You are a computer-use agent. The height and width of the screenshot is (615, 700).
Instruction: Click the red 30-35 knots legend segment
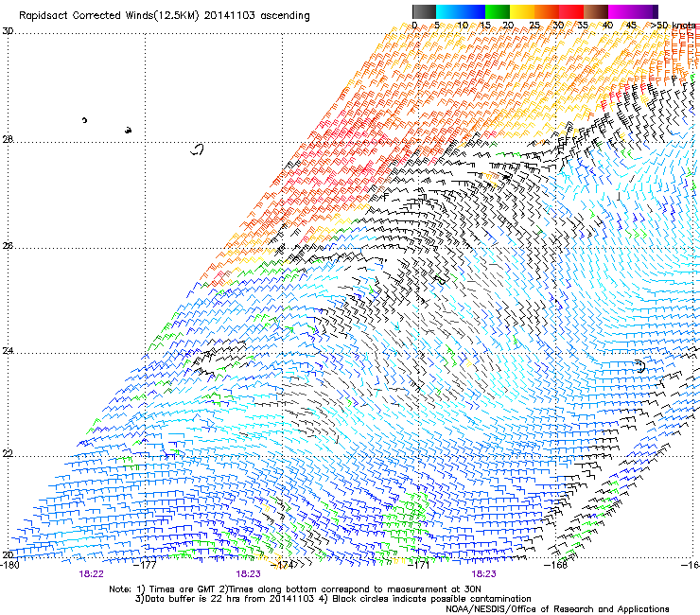571,11
